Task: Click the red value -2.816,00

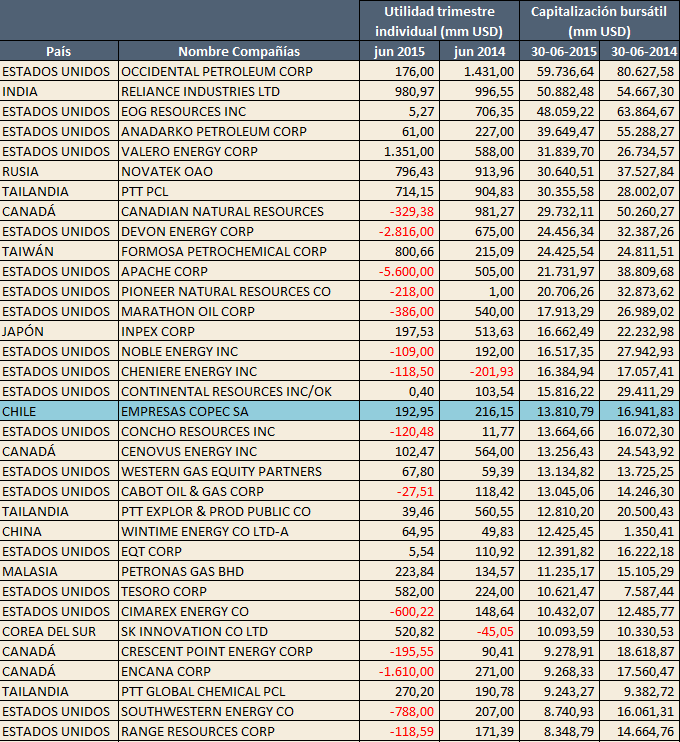Action: pos(399,231)
